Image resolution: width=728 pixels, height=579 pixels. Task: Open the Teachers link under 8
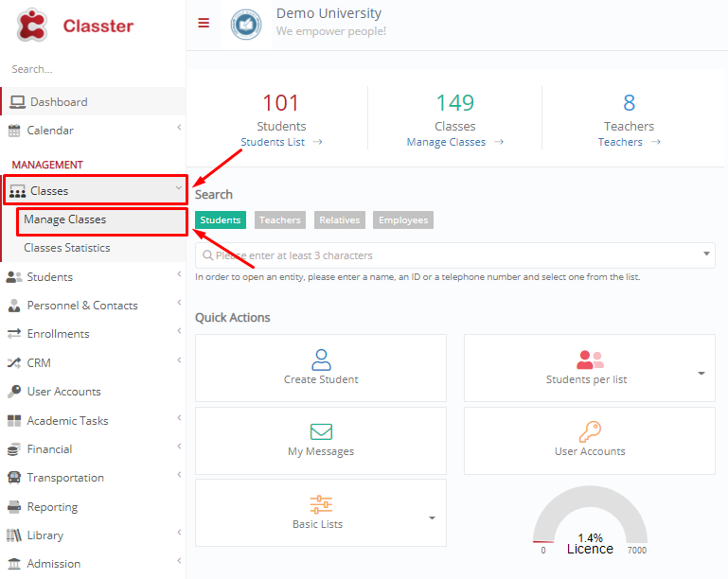(x=620, y=142)
